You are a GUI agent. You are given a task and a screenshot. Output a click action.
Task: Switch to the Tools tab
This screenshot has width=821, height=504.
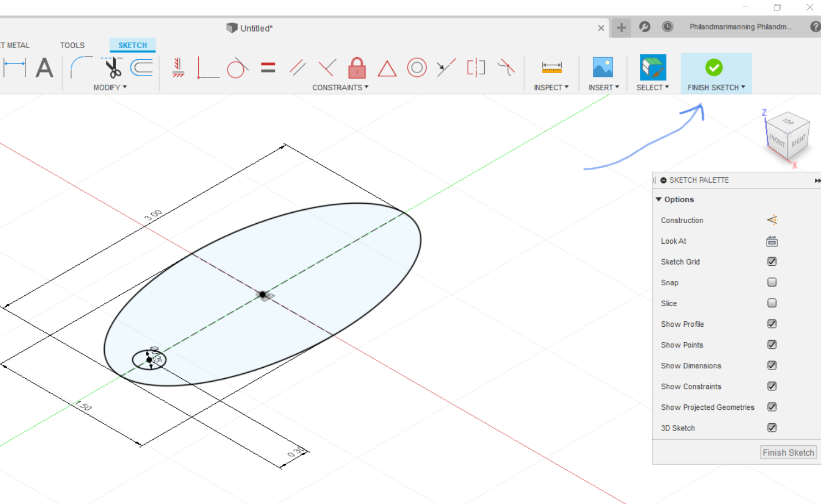click(x=72, y=45)
